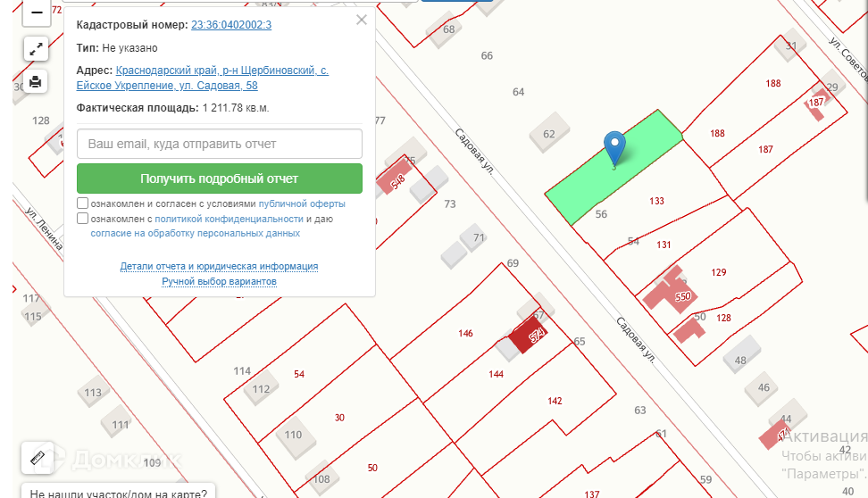The height and width of the screenshot is (498, 868).
Task: Click house number 48 building
Action: point(742,354)
